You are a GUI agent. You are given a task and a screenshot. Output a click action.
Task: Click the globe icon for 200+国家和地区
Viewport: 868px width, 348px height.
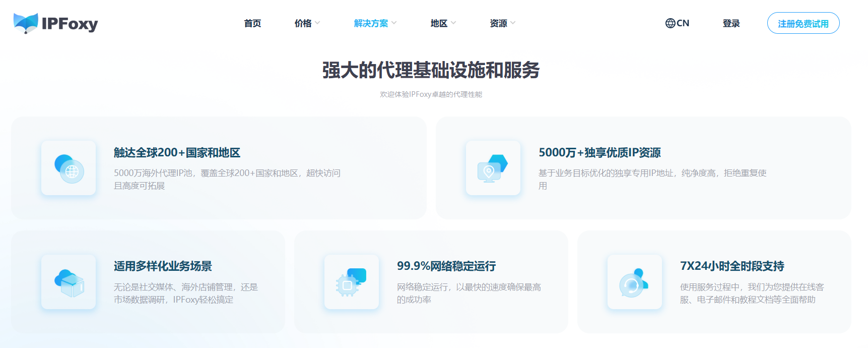(69, 168)
